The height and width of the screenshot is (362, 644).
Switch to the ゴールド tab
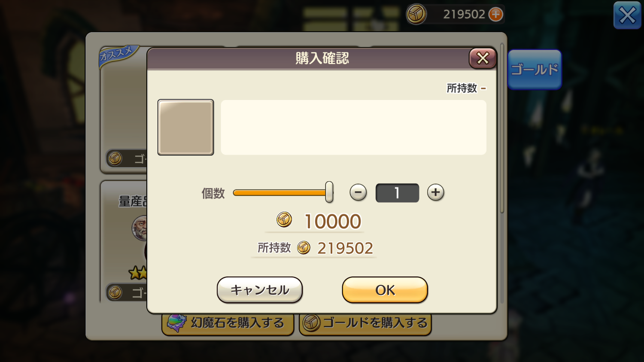[x=535, y=70]
